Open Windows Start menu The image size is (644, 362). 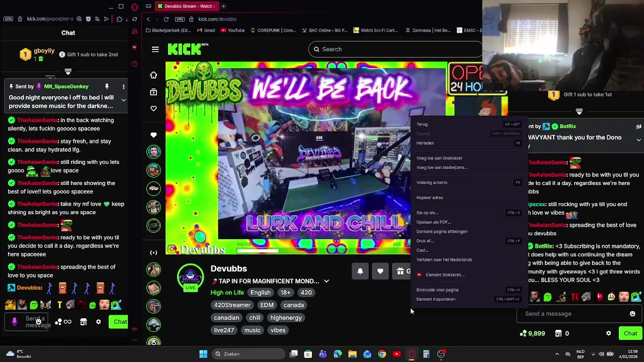tap(203, 354)
